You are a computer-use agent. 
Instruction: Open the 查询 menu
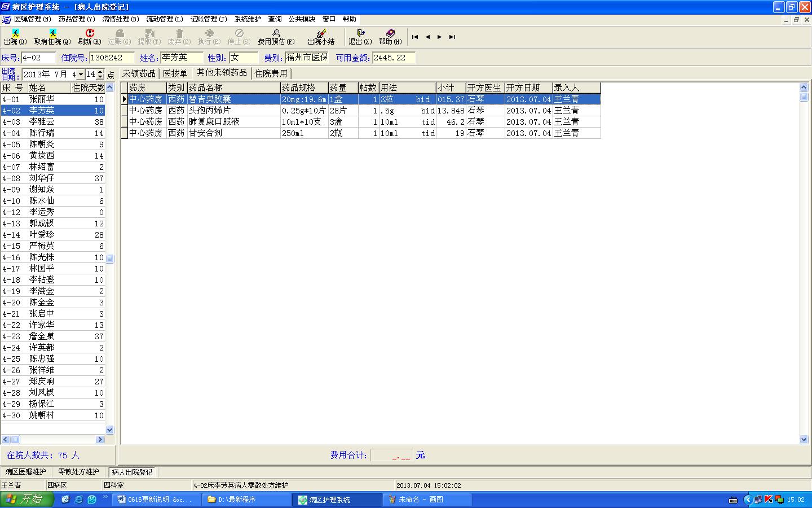[x=275, y=19]
